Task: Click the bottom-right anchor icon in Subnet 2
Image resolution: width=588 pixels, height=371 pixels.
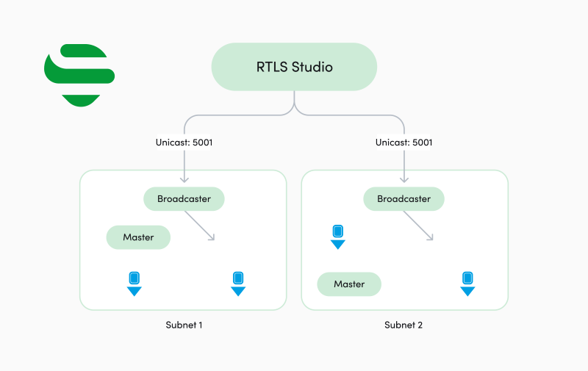Action: click(467, 284)
